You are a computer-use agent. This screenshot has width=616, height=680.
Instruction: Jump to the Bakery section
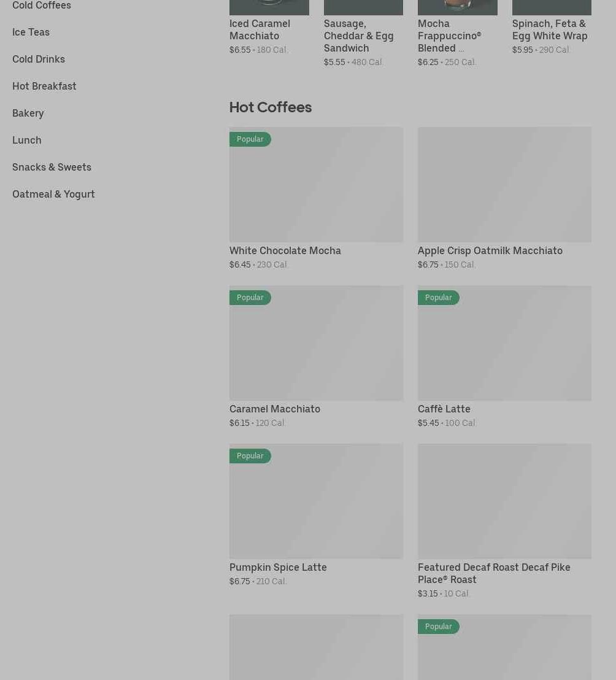click(28, 113)
